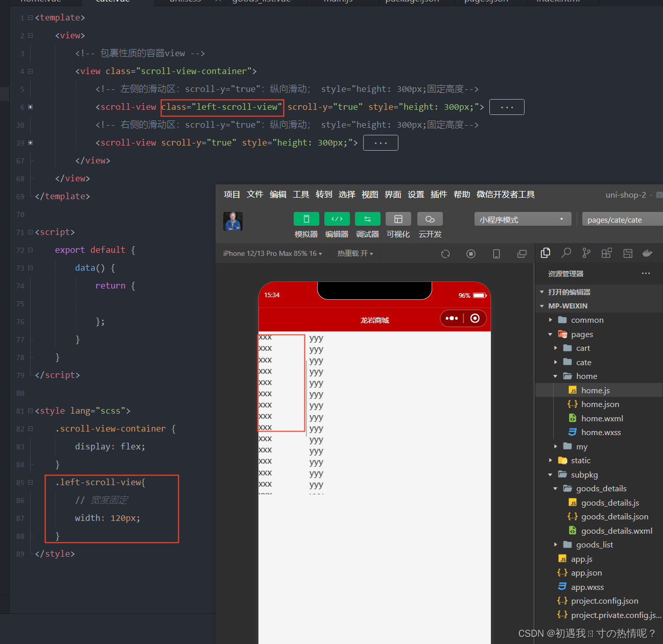Image resolution: width=663 pixels, height=644 pixels.
Task: Toggle the 模拟器 simulator panel button
Action: (306, 219)
